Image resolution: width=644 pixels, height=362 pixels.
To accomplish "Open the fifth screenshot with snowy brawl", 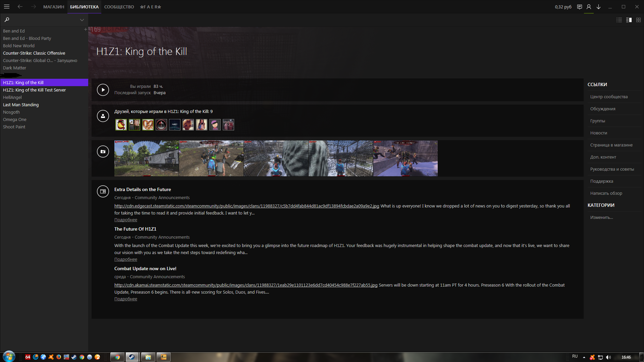I will (406, 158).
